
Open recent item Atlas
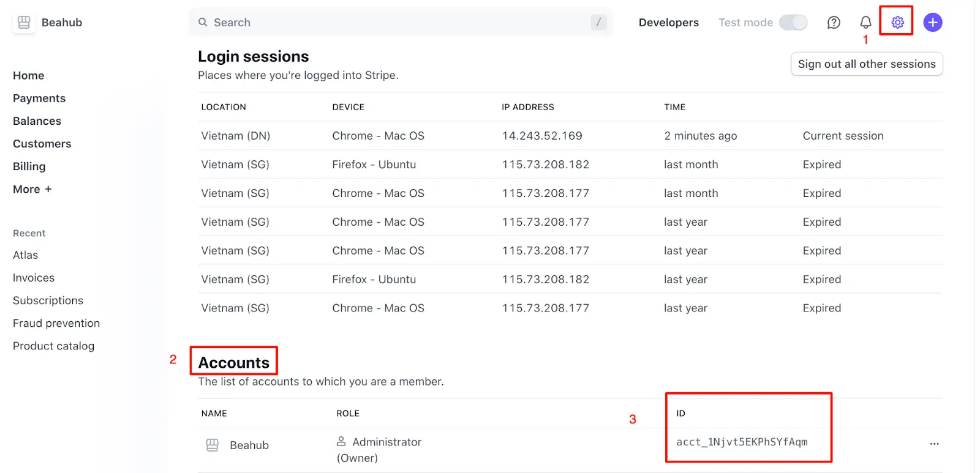pos(26,255)
